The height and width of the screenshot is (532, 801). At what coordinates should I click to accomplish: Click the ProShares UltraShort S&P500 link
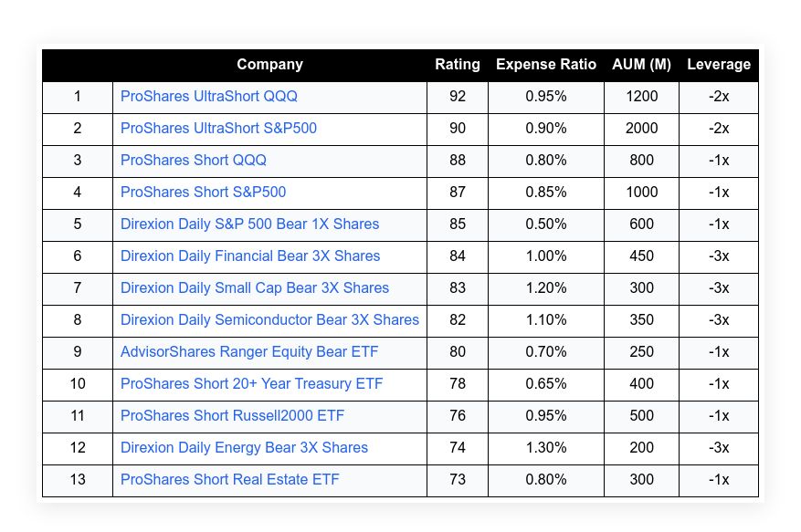[x=218, y=129]
